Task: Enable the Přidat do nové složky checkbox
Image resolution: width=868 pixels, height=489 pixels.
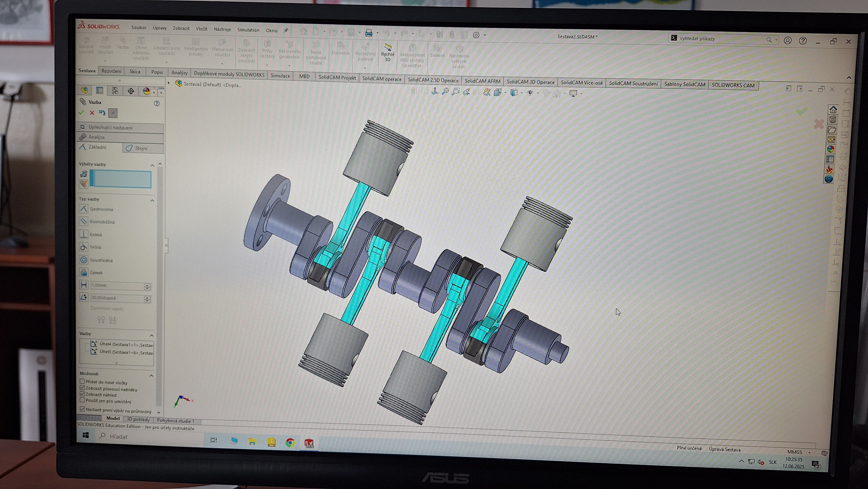Action: tap(82, 381)
